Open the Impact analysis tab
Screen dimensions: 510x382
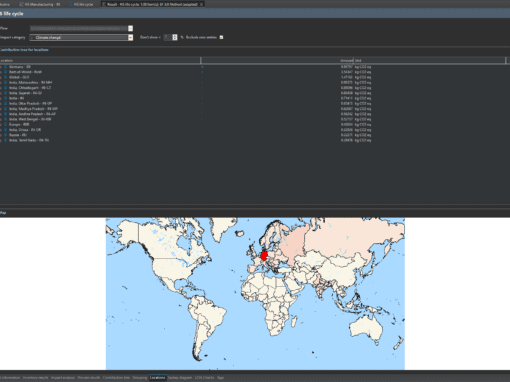coord(63,378)
